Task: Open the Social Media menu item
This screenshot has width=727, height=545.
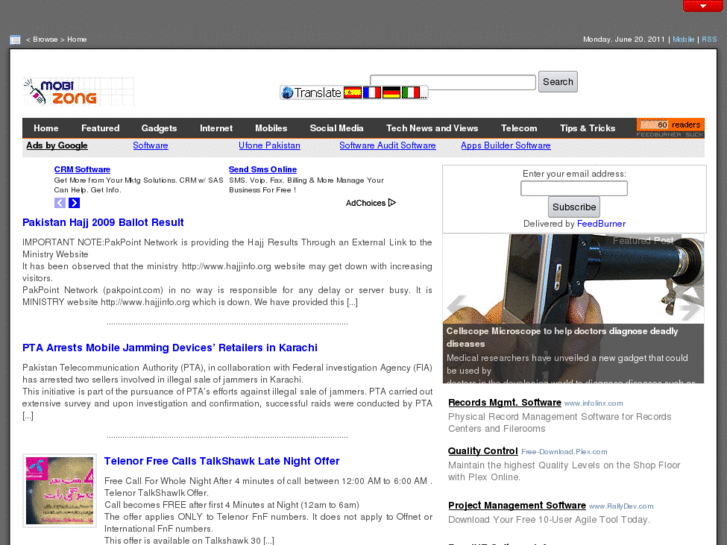Action: [x=337, y=128]
